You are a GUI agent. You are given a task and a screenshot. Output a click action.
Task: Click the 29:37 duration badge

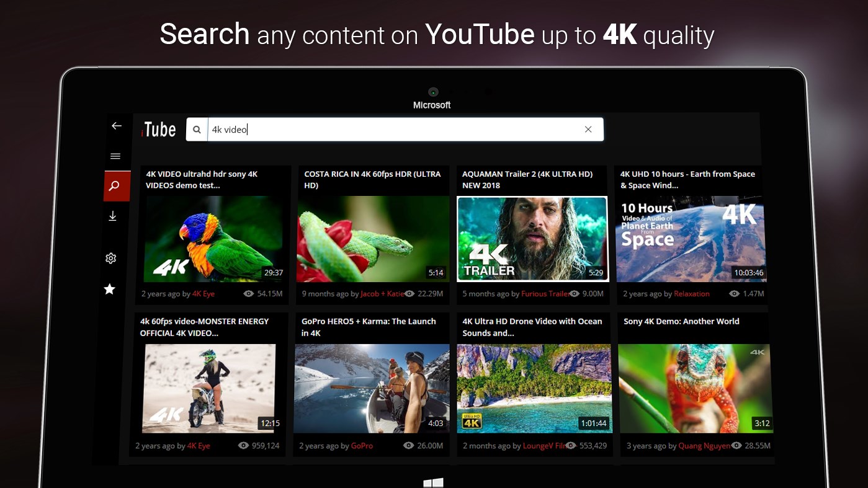[x=274, y=273]
